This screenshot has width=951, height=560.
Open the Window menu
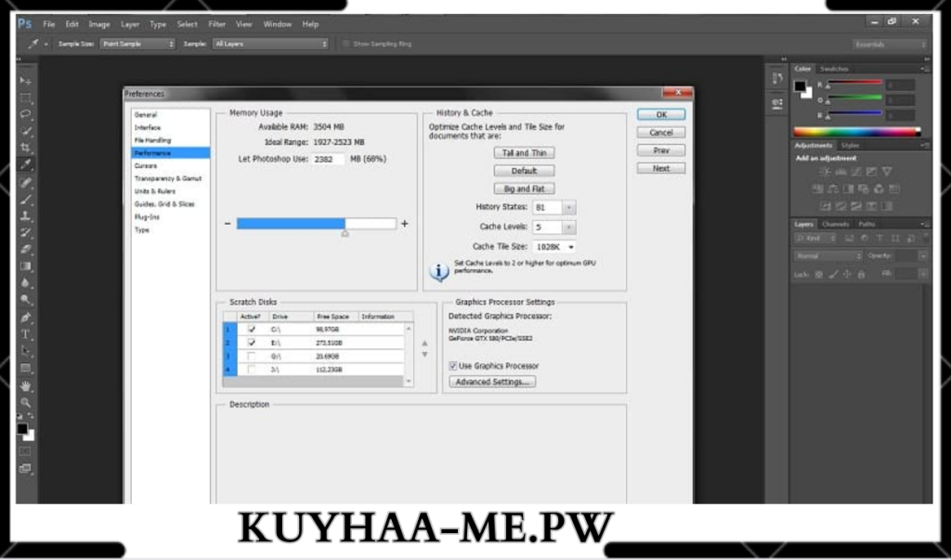click(277, 24)
